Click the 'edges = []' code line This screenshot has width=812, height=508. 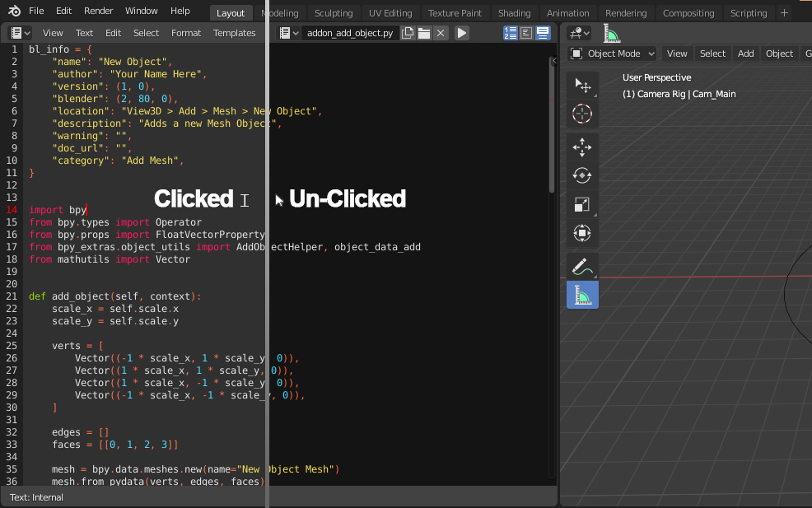pyautogui.click(x=80, y=432)
